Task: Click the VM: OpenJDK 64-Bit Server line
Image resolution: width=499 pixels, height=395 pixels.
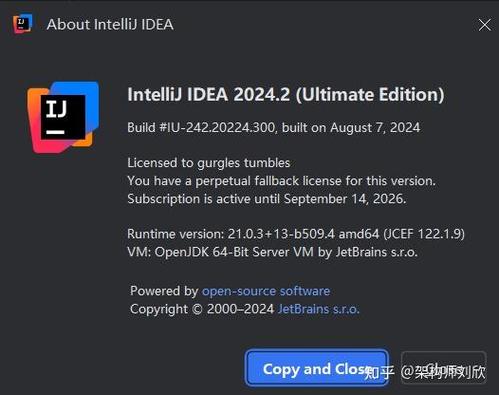Action: click(x=272, y=252)
